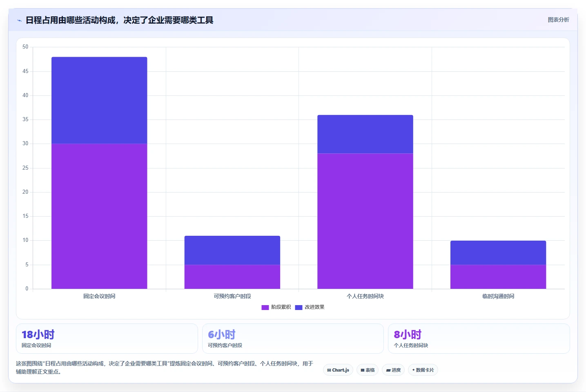The width and height of the screenshot is (586, 392).
Task: Click the x-axis label 临时沟通时间
Action: pos(498,296)
